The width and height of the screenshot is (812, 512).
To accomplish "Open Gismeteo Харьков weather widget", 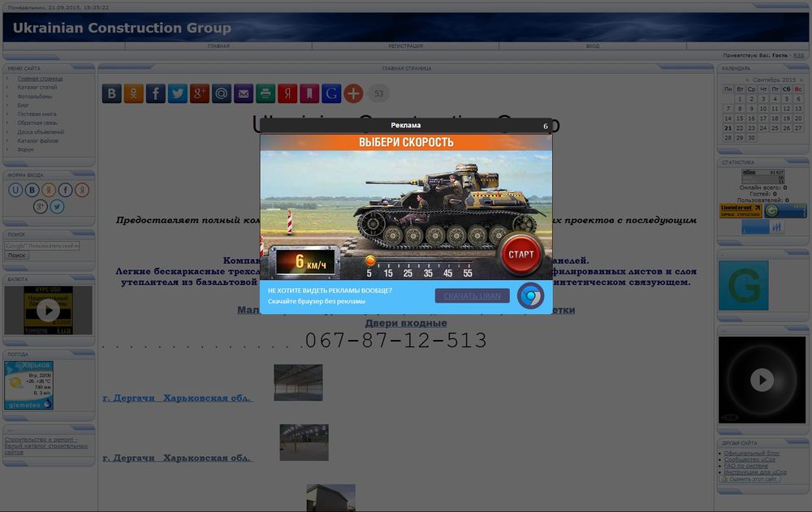I will pyautogui.click(x=28, y=385).
